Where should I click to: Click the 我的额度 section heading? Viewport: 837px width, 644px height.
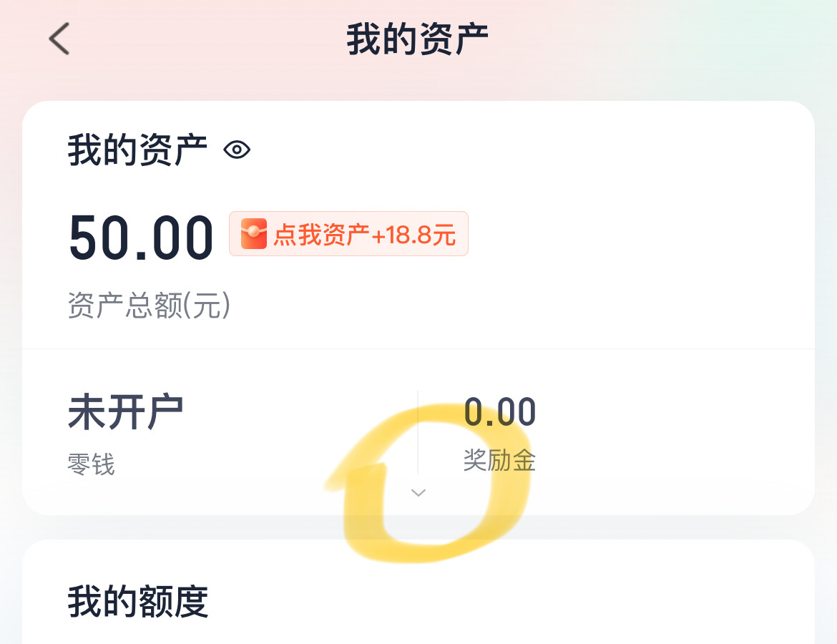(x=138, y=602)
